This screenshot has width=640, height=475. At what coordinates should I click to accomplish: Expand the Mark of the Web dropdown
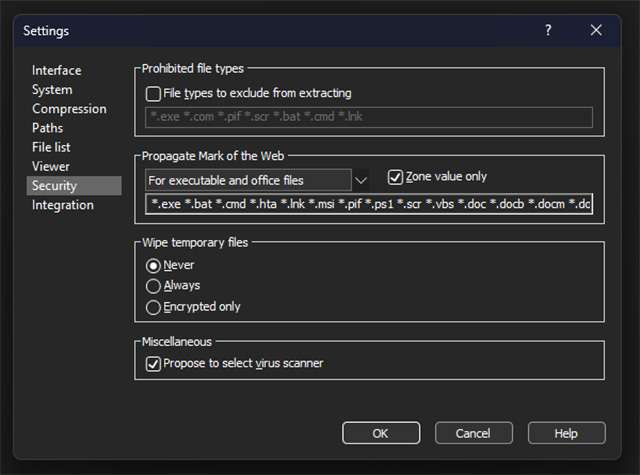[361, 180]
